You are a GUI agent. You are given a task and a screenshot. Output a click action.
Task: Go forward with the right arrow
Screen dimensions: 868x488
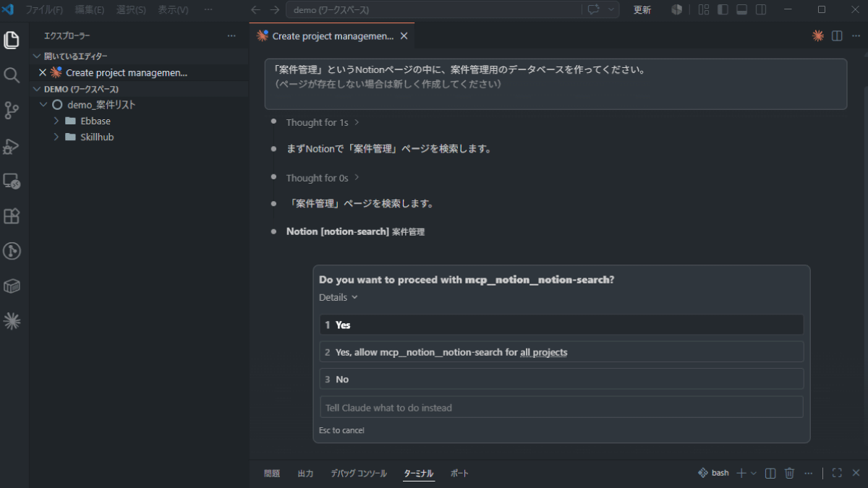(x=274, y=9)
